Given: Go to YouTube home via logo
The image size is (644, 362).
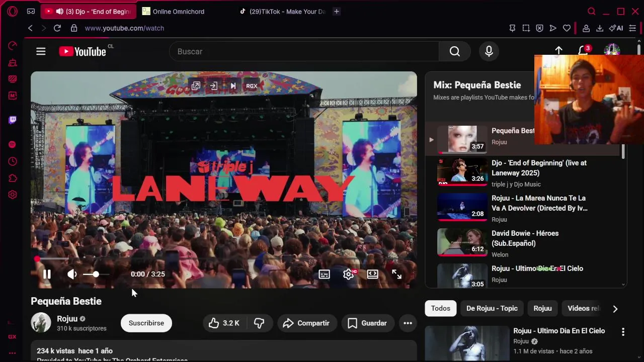Looking at the screenshot, I should tap(83, 51).
